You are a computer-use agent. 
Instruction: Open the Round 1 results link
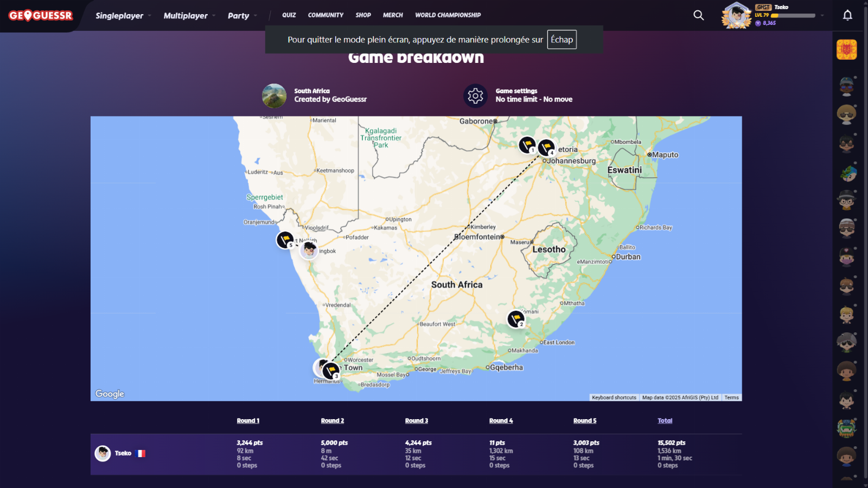tap(248, 421)
